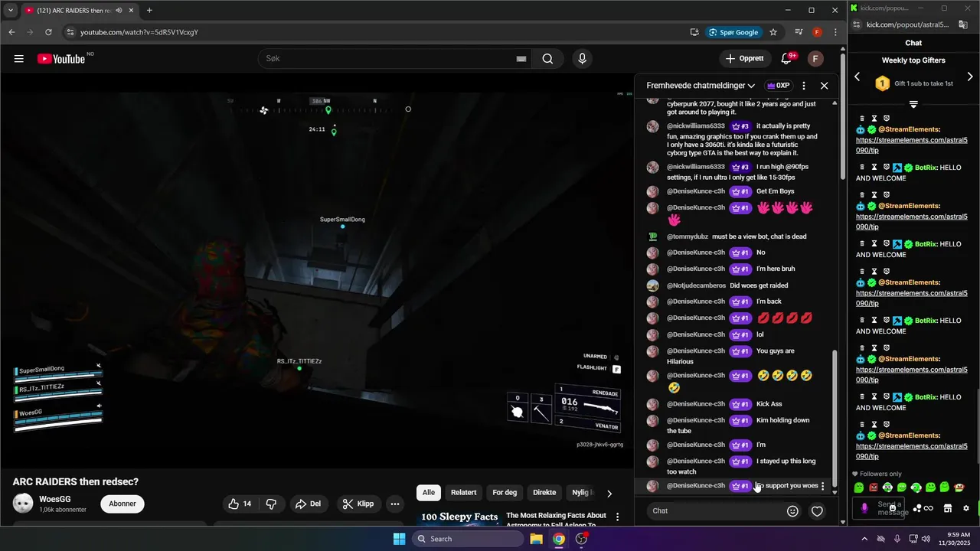Viewport: 980px width, 551px height.
Task: Open Share (Del) for the video
Action: click(x=309, y=504)
